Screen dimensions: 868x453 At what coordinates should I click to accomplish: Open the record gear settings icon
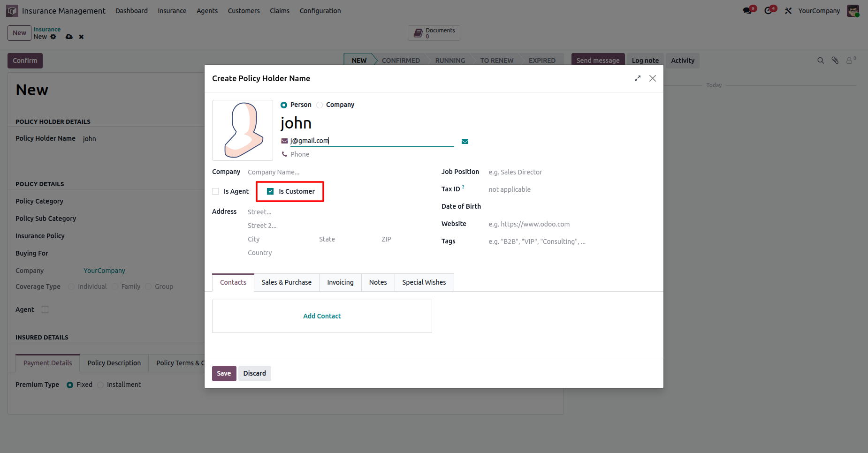53,37
